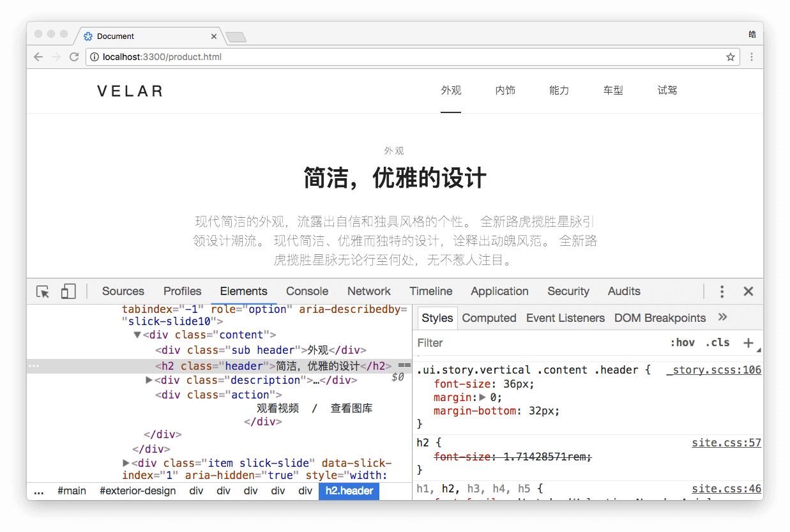Open the Network panel
The image size is (790, 532).
click(x=369, y=291)
